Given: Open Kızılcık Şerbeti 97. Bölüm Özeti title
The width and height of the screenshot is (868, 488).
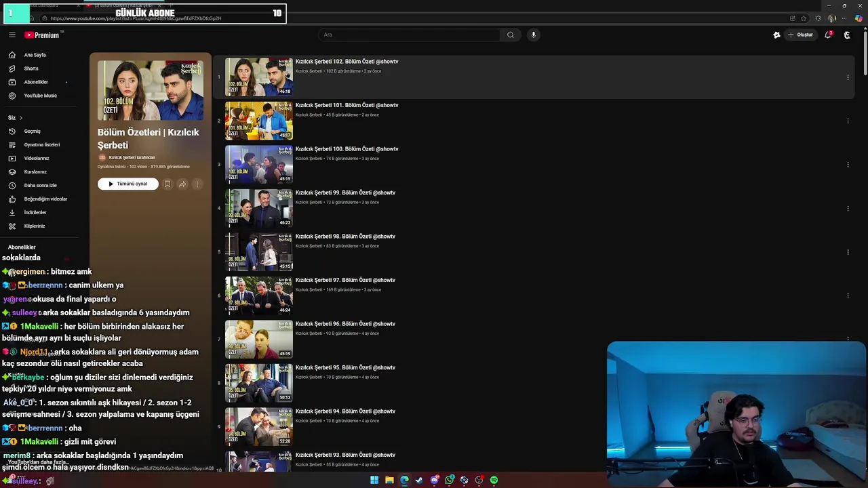Looking at the screenshot, I should 345,280.
